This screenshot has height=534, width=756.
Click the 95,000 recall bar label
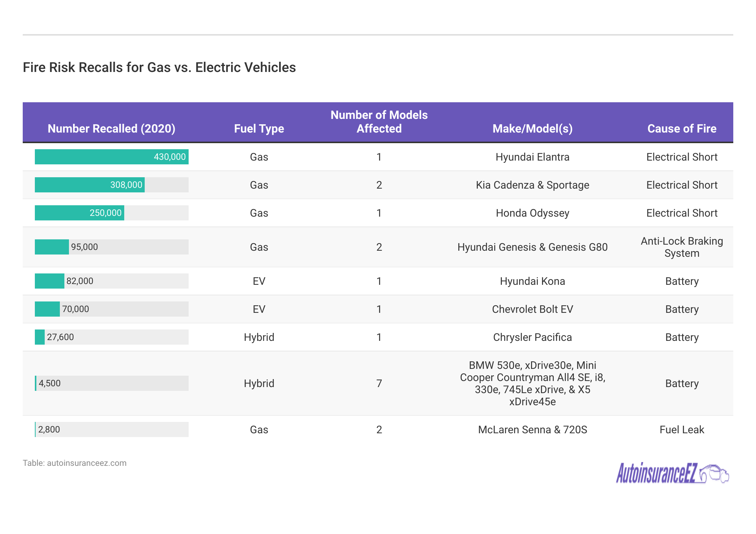(x=84, y=247)
